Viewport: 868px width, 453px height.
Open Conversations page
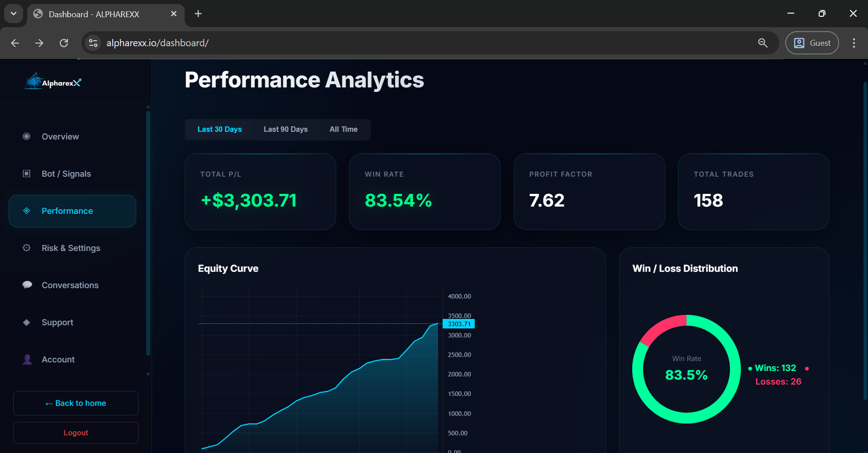(72, 285)
